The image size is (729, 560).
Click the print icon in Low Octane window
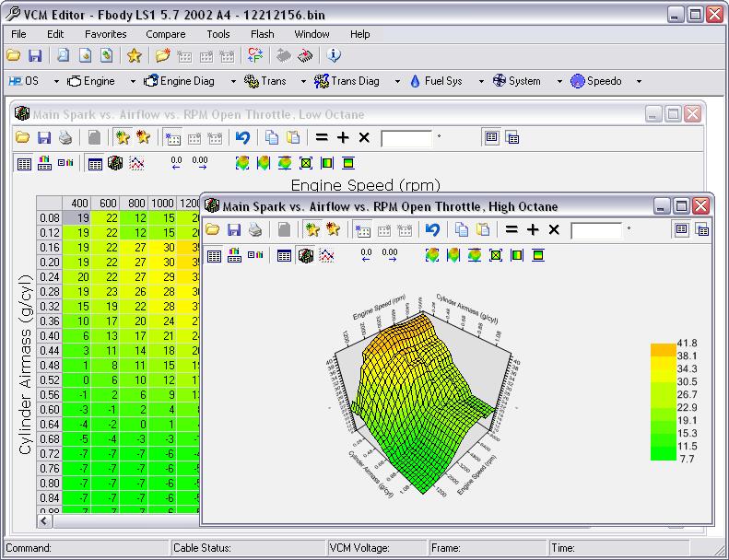click(x=65, y=137)
